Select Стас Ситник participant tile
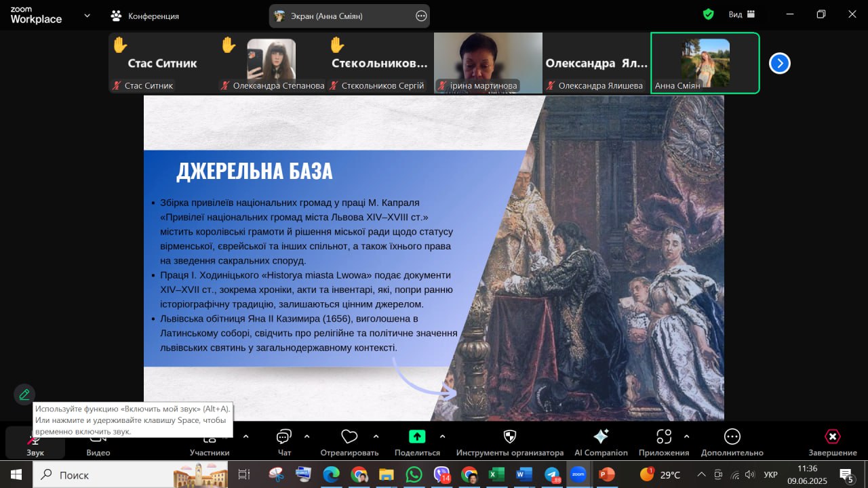868x488 pixels. pyautogui.click(x=163, y=63)
